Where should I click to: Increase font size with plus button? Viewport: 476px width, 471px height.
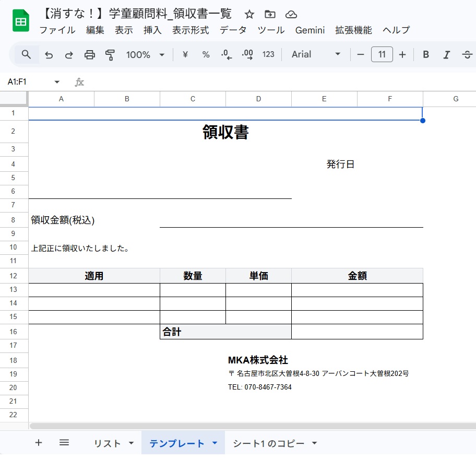(402, 55)
